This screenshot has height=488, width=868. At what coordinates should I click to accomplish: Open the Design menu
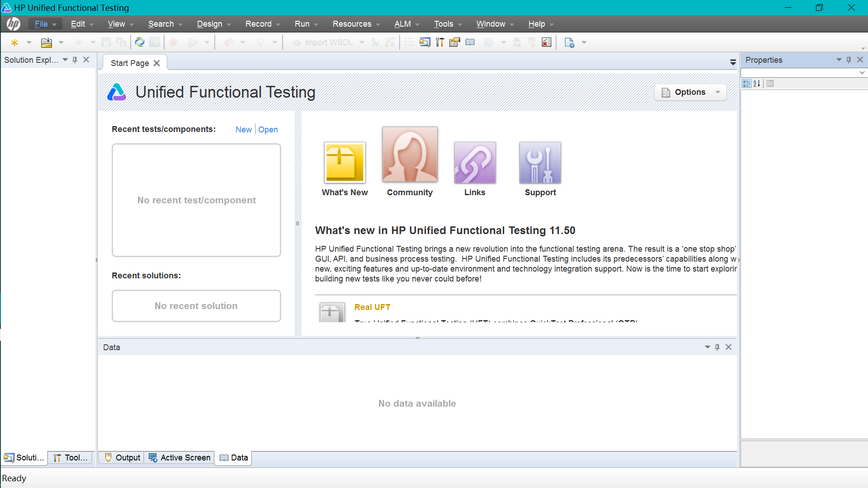click(x=214, y=24)
